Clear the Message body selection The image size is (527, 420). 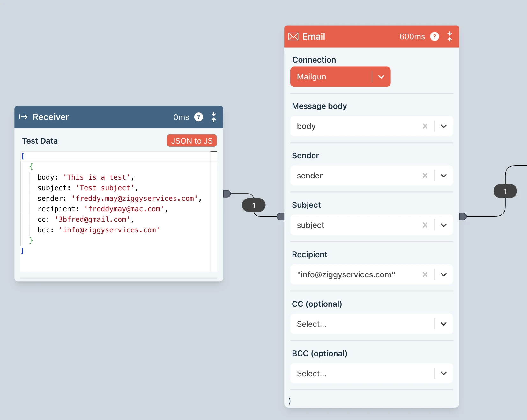(425, 126)
